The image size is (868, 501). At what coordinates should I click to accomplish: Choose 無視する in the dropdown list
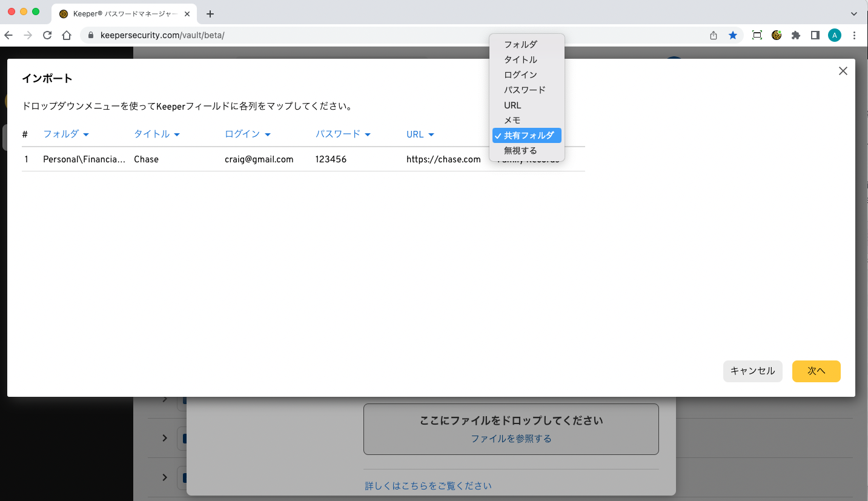(520, 151)
